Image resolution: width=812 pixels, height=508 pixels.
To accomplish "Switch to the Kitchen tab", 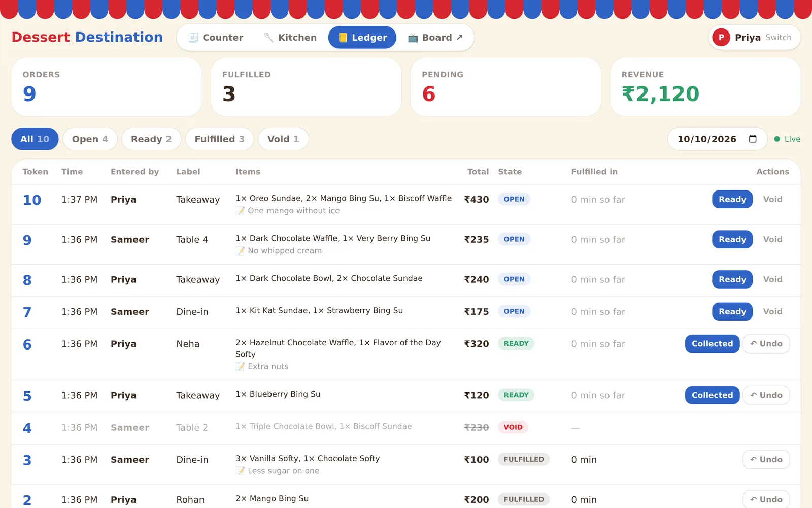I will click(x=290, y=38).
